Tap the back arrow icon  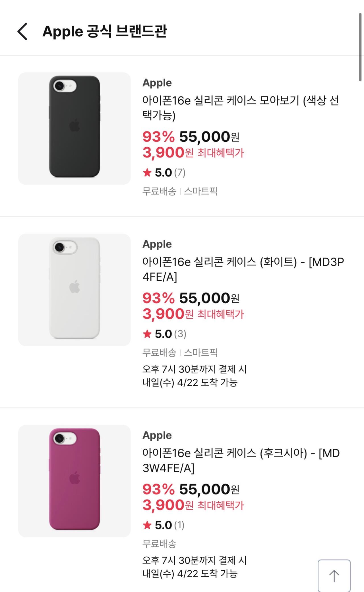pyautogui.click(x=22, y=32)
